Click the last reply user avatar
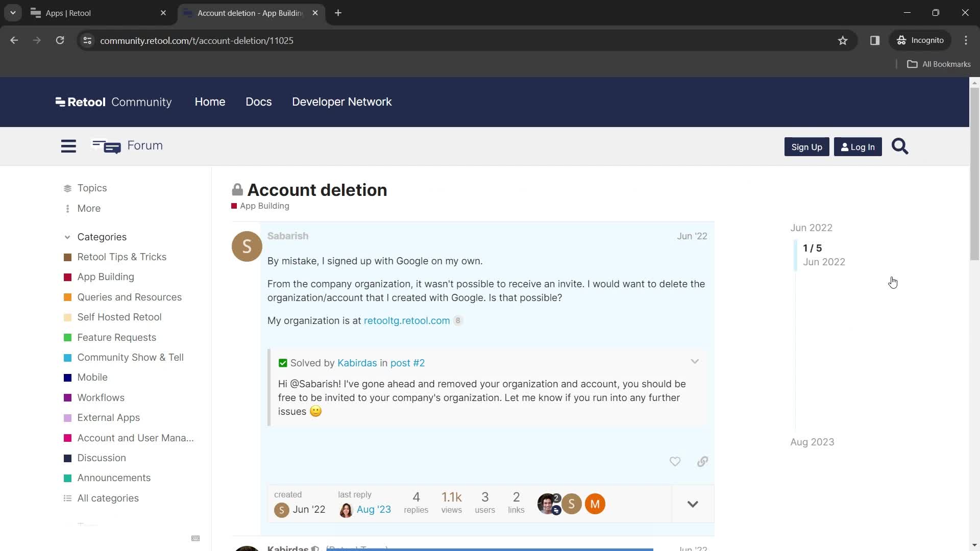980x551 pixels. [x=346, y=510]
